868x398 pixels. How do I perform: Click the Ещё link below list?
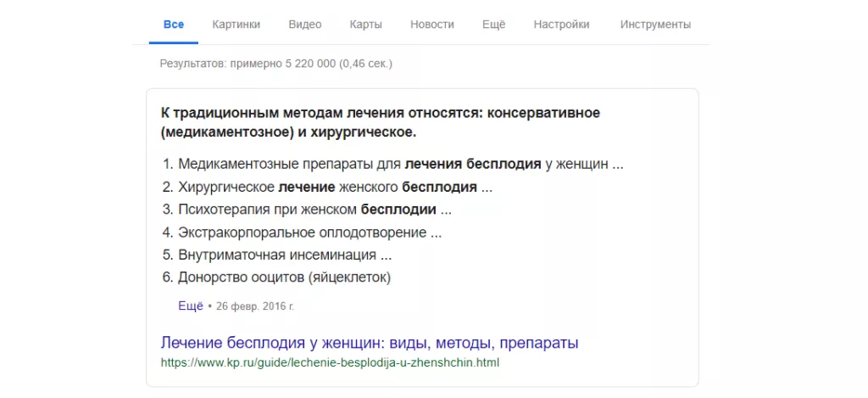[x=191, y=306]
